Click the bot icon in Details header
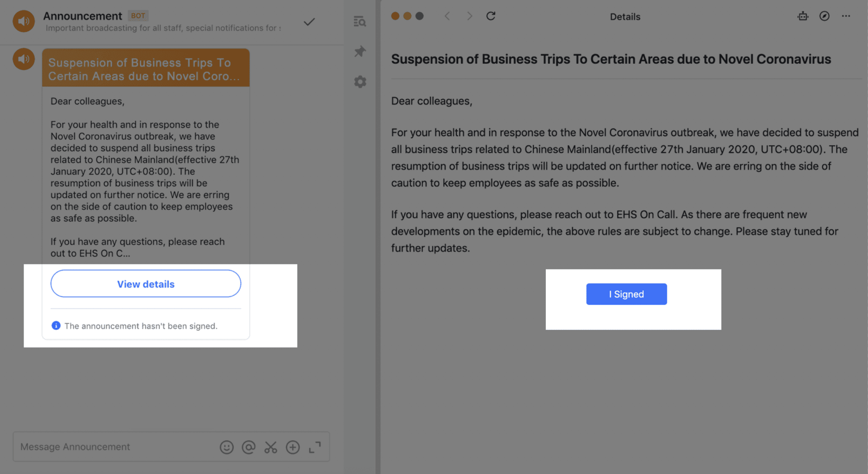 (x=803, y=16)
